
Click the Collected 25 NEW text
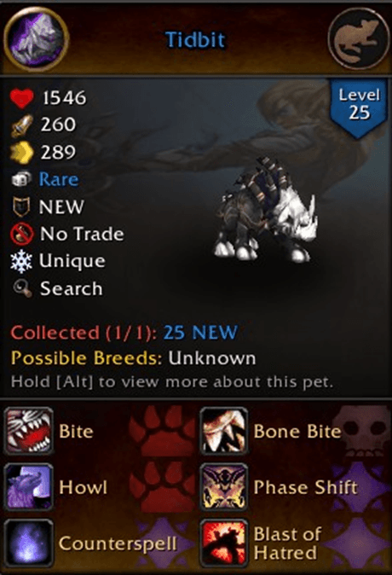pyautogui.click(x=124, y=333)
